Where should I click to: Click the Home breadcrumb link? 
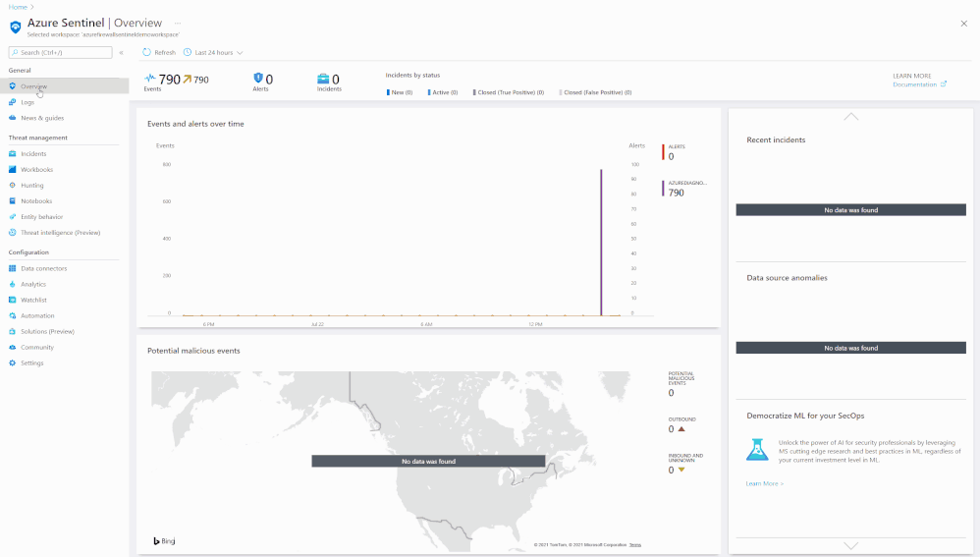click(18, 7)
